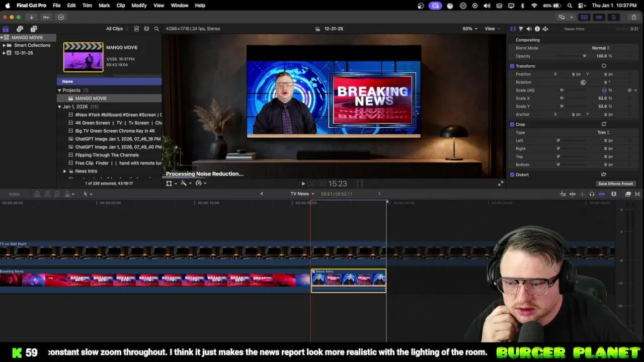Add Scale (All) keyframe diamond

(x=629, y=90)
